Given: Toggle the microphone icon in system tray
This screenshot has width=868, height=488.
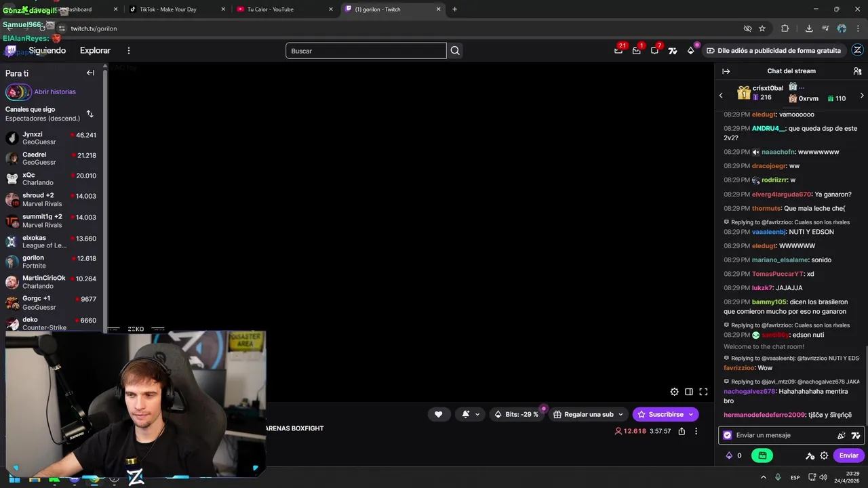Looking at the screenshot, I should point(778,477).
